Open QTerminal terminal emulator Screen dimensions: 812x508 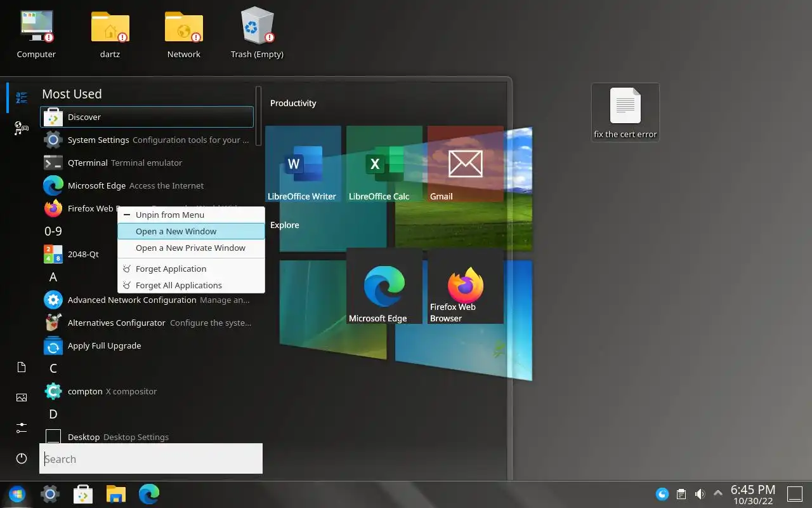coord(147,163)
